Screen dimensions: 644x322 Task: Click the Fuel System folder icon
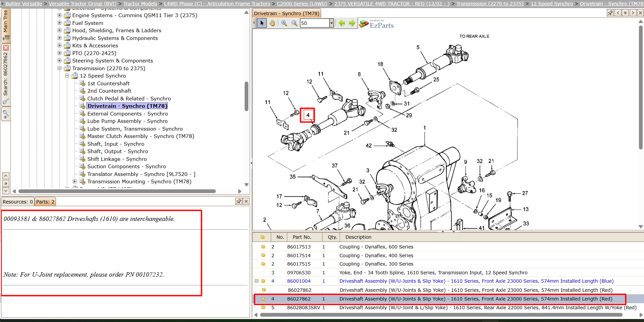[67, 23]
